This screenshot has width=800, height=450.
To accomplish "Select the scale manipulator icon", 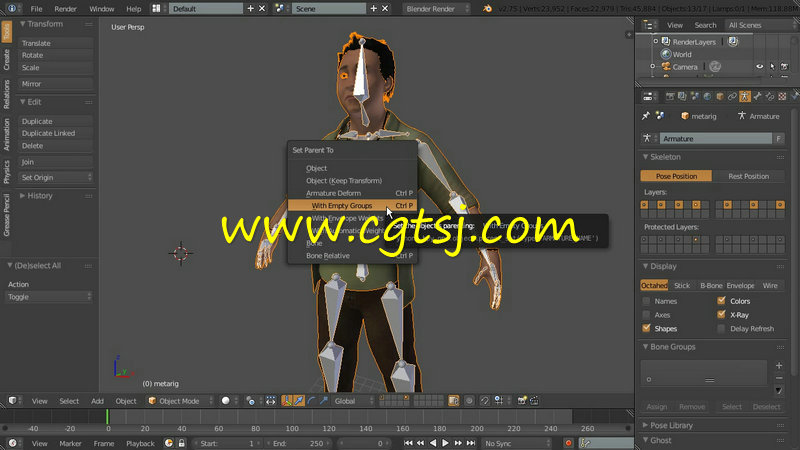I will (x=324, y=401).
